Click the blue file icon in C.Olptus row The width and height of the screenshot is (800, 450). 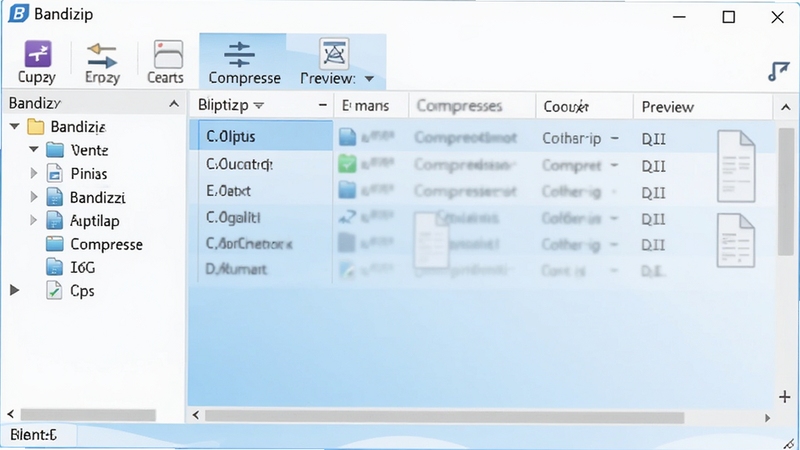click(347, 137)
